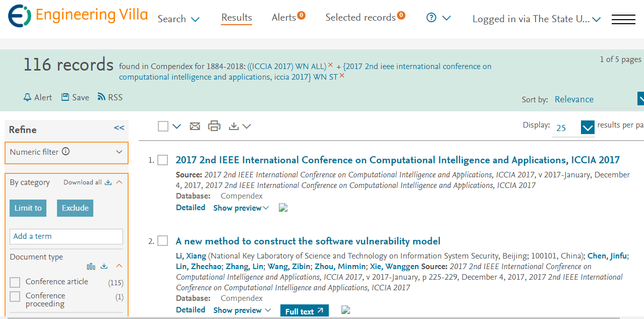Check the box for record 2
Screen dimensions: 644x319
pyautogui.click(x=162, y=241)
